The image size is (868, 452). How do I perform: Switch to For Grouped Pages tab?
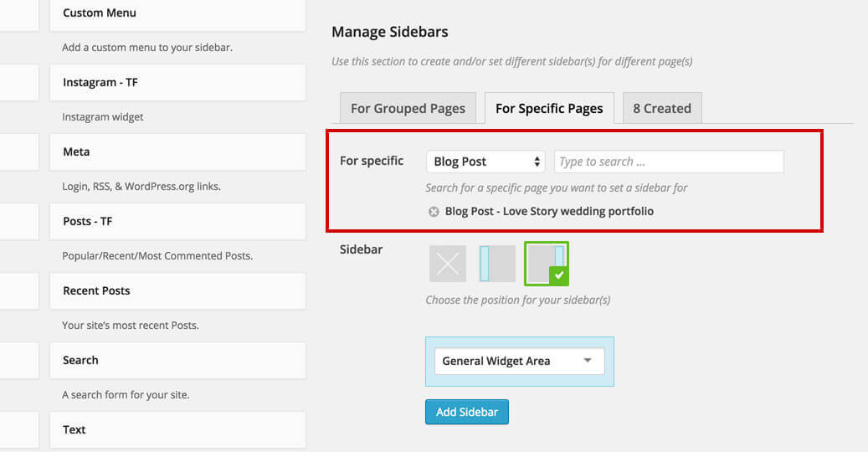pyautogui.click(x=408, y=108)
